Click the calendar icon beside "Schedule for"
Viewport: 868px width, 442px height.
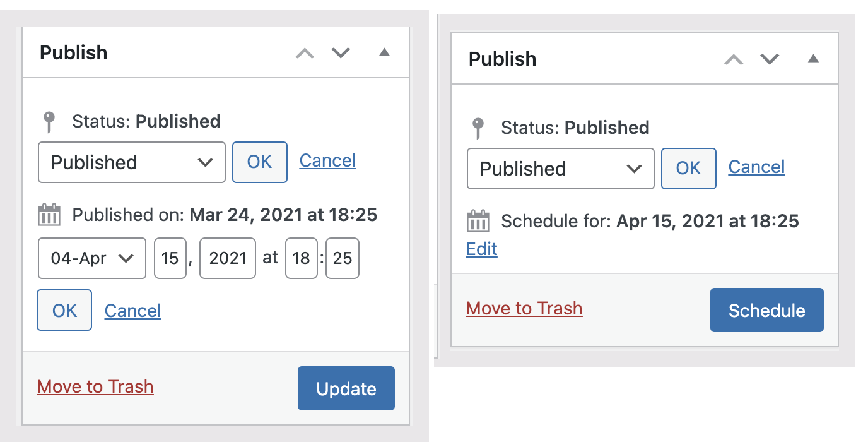coord(478,221)
